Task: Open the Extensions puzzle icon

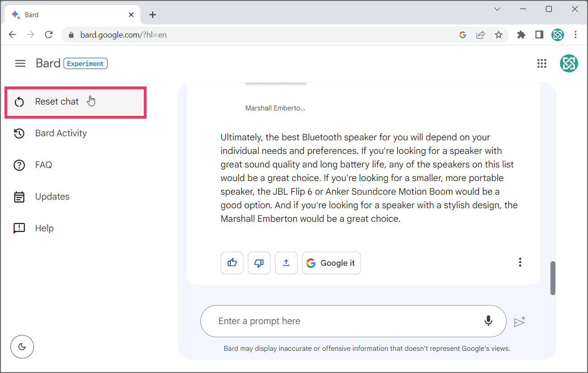Action: pyautogui.click(x=522, y=35)
